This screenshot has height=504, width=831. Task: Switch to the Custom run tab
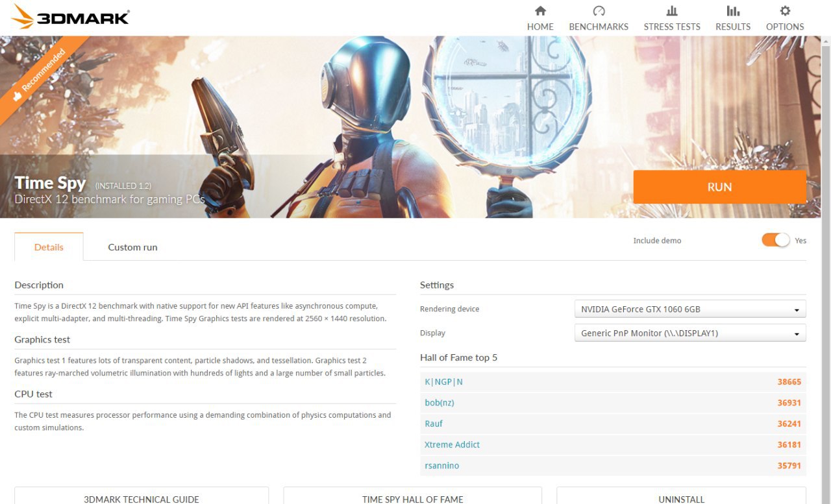coord(132,247)
